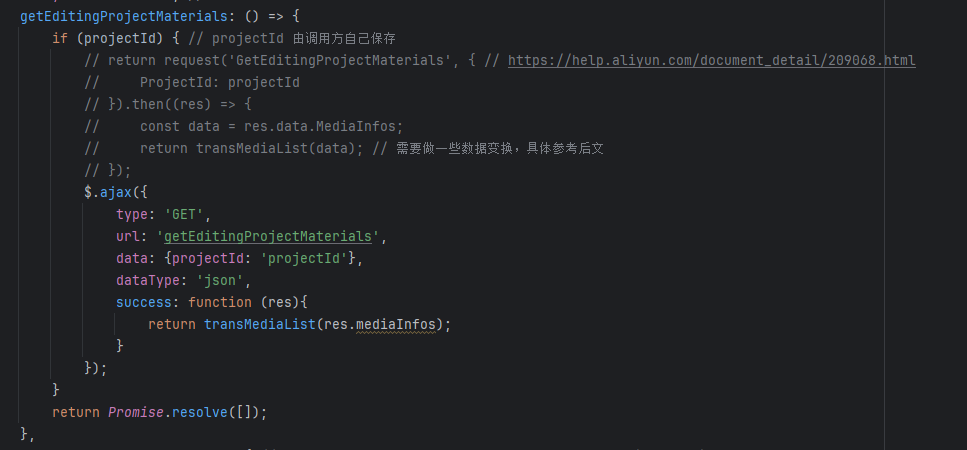
Task: Click the underlined mediaInfos property
Action: coord(396,324)
